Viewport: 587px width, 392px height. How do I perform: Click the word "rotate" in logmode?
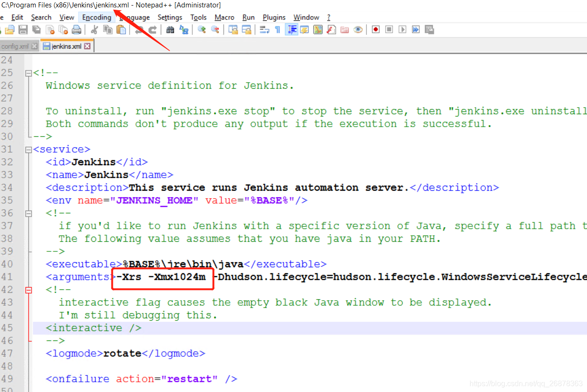point(122,353)
